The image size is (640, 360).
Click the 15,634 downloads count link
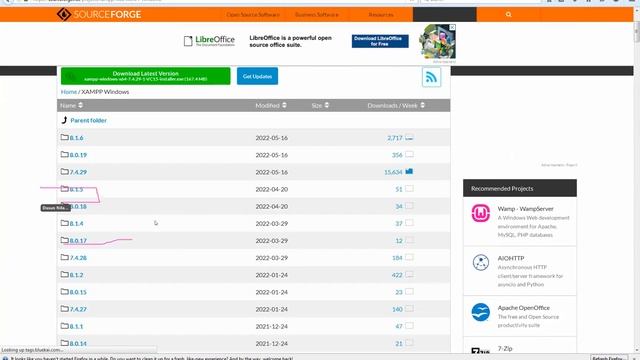point(393,172)
